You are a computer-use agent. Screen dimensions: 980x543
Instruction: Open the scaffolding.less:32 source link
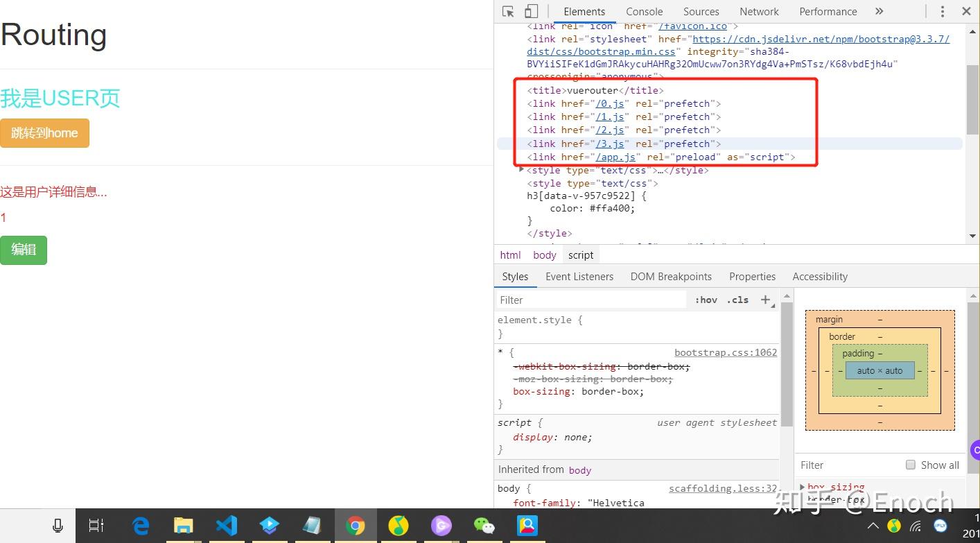pyautogui.click(x=723, y=488)
